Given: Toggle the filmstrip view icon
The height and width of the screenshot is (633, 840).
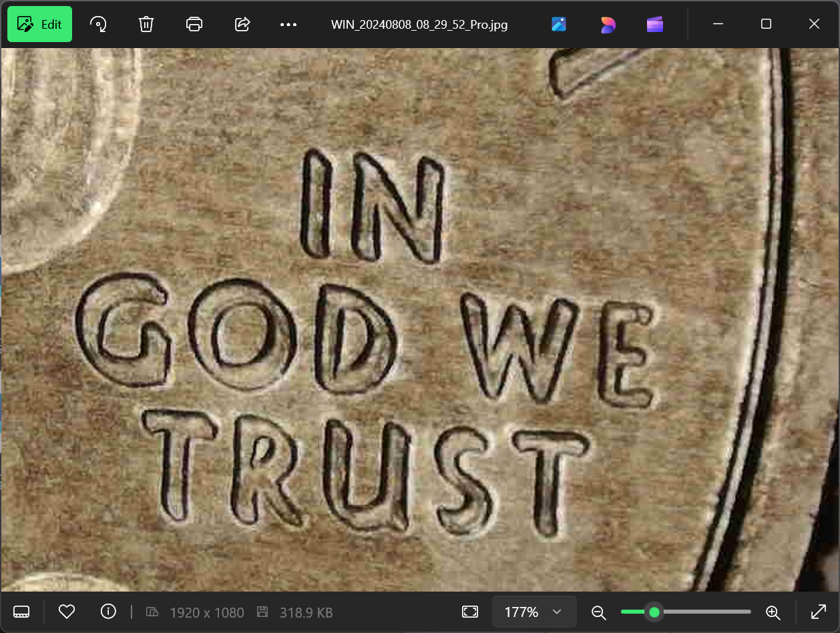Looking at the screenshot, I should (x=21, y=612).
